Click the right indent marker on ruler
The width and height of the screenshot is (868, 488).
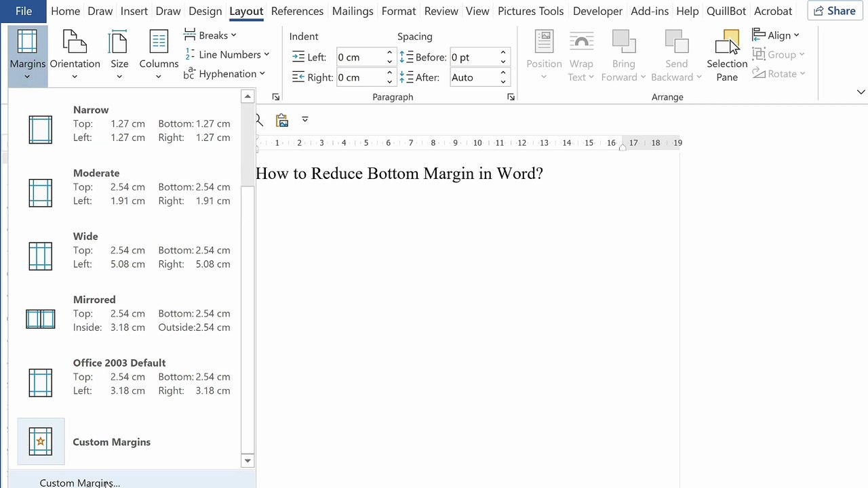pyautogui.click(x=623, y=146)
